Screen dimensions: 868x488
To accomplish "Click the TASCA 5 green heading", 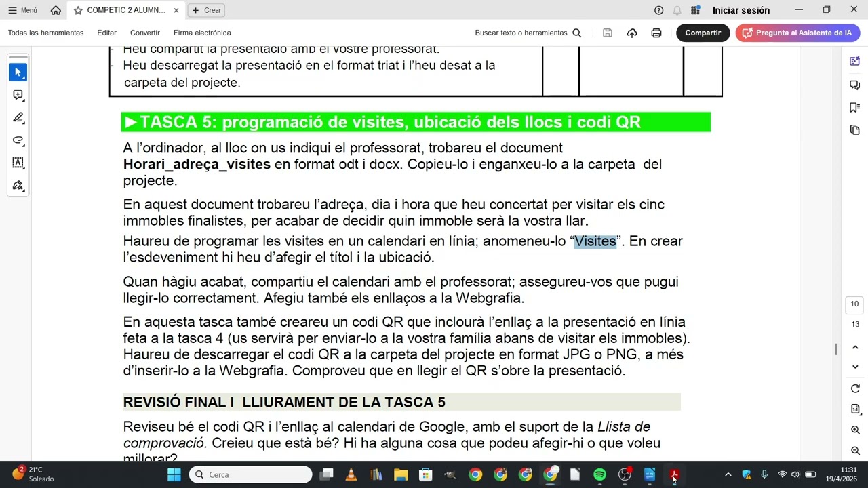I will click(x=416, y=122).
